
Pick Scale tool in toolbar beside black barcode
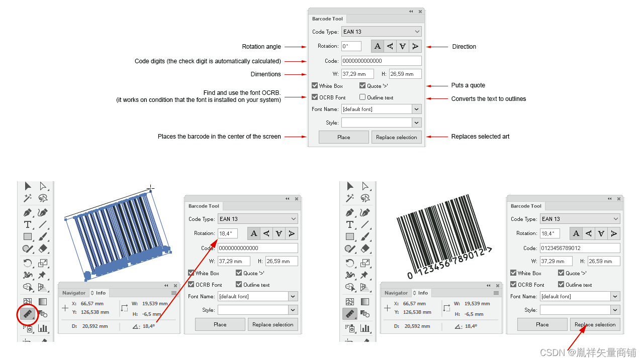(365, 263)
